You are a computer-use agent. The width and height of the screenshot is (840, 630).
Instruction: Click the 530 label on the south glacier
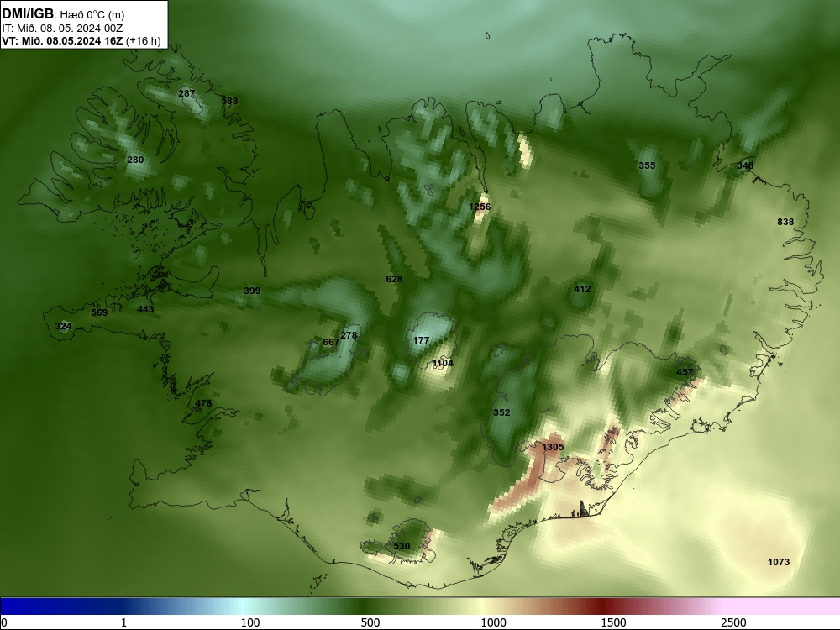point(402,547)
